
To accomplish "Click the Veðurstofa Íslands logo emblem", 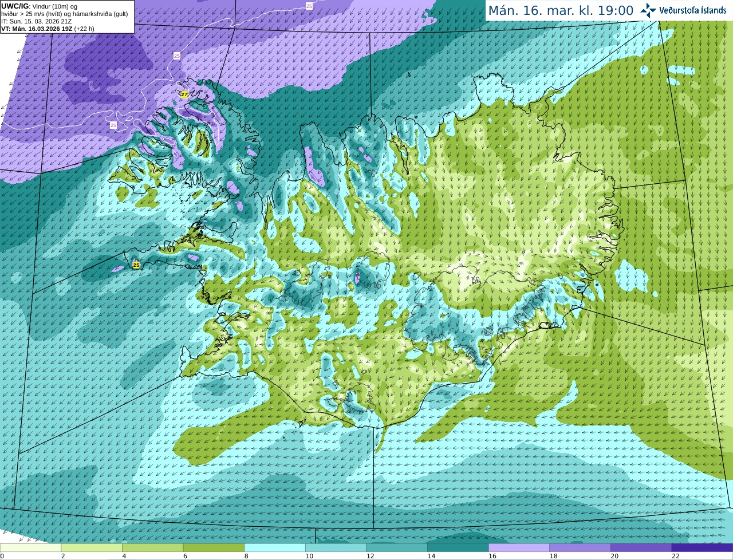I will (648, 10).
